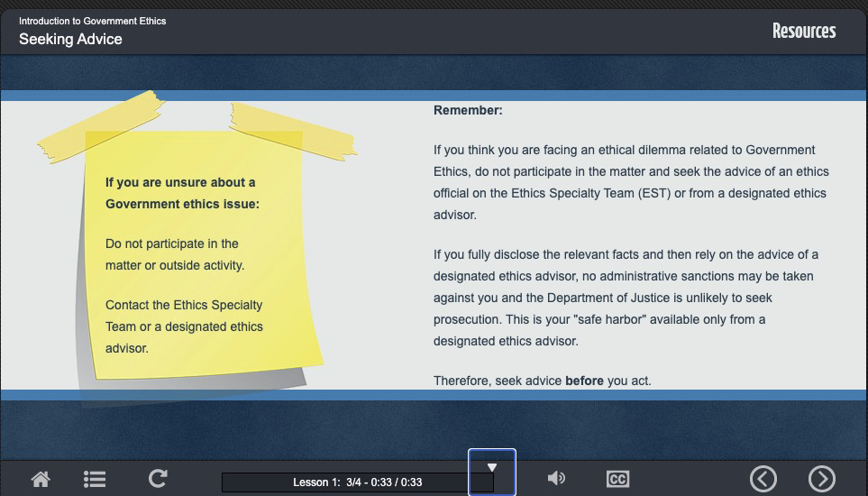Open the Resources menu
868x496 pixels.
pyautogui.click(x=803, y=31)
